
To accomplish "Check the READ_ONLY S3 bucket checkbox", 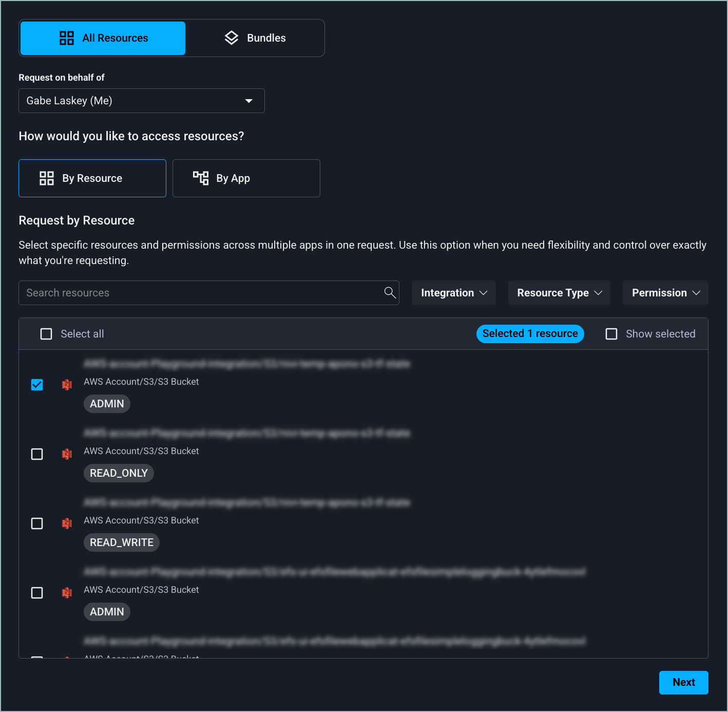I will coord(37,454).
